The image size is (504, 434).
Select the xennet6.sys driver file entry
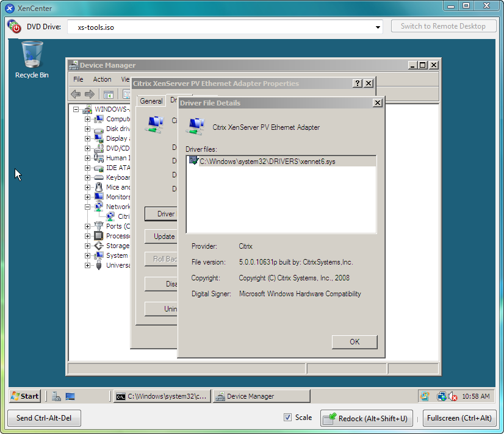pyautogui.click(x=267, y=162)
